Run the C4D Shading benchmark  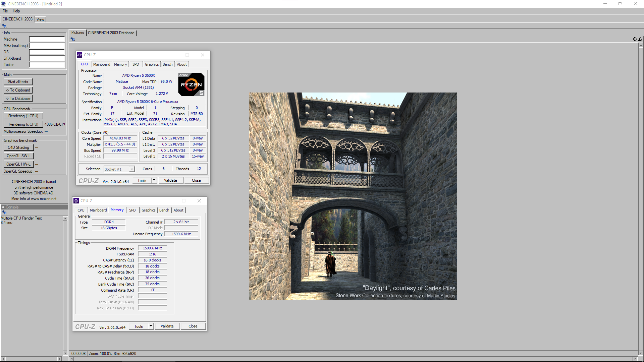[18, 147]
